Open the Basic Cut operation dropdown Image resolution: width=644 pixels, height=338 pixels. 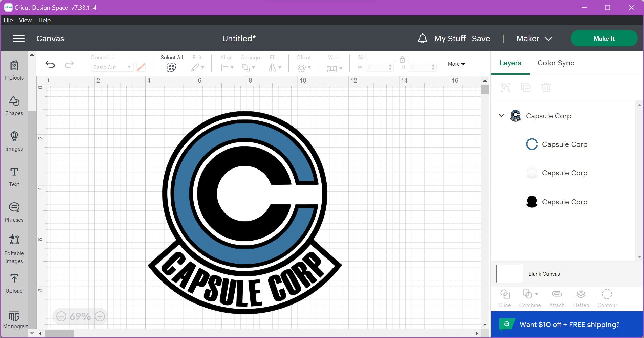point(112,67)
